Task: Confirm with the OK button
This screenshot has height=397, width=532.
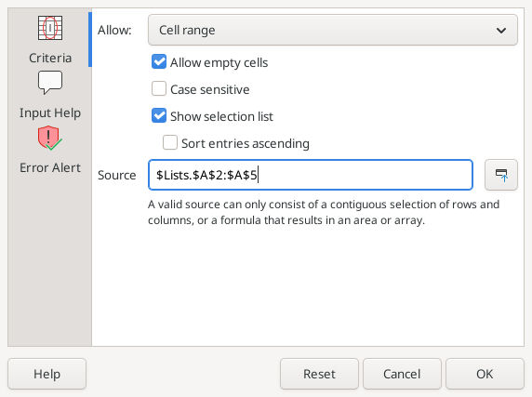Action: [x=485, y=374]
